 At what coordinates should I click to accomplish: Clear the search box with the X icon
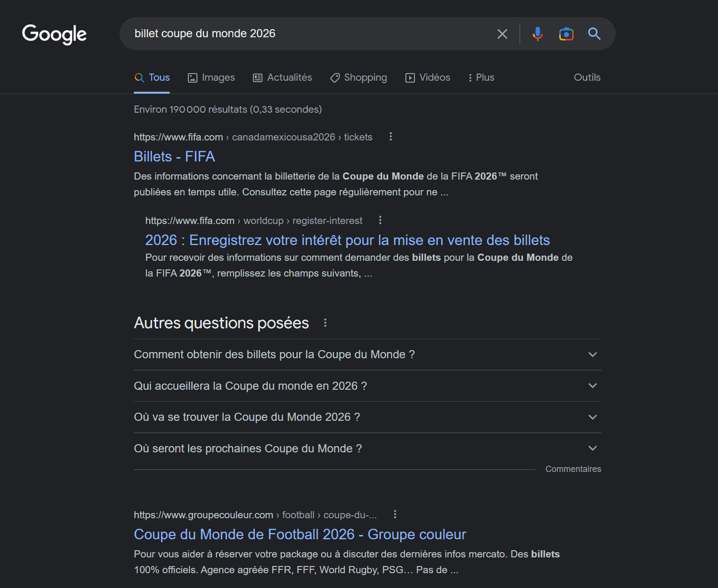pos(502,34)
